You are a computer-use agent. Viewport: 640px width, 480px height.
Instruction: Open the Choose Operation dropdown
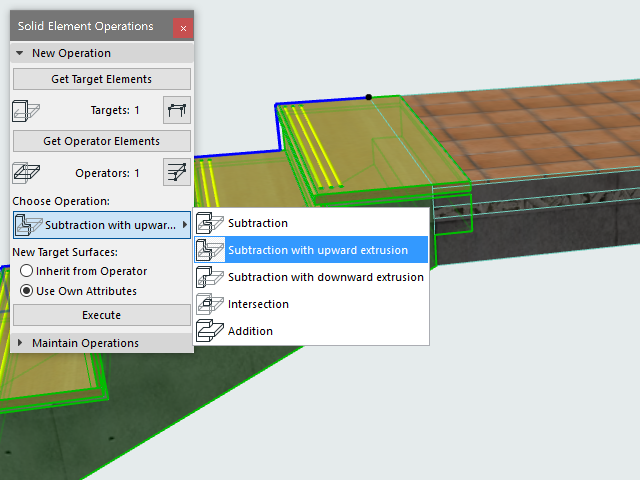pos(102,225)
